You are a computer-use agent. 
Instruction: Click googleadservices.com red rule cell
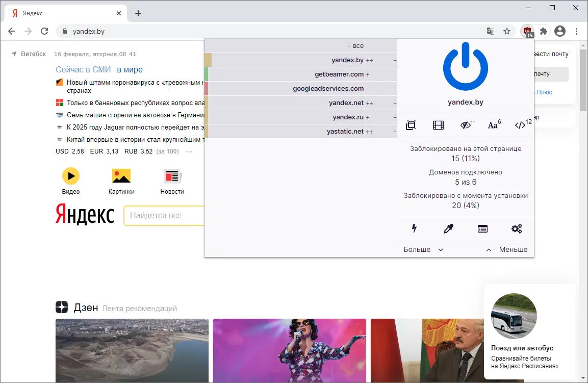click(206, 89)
